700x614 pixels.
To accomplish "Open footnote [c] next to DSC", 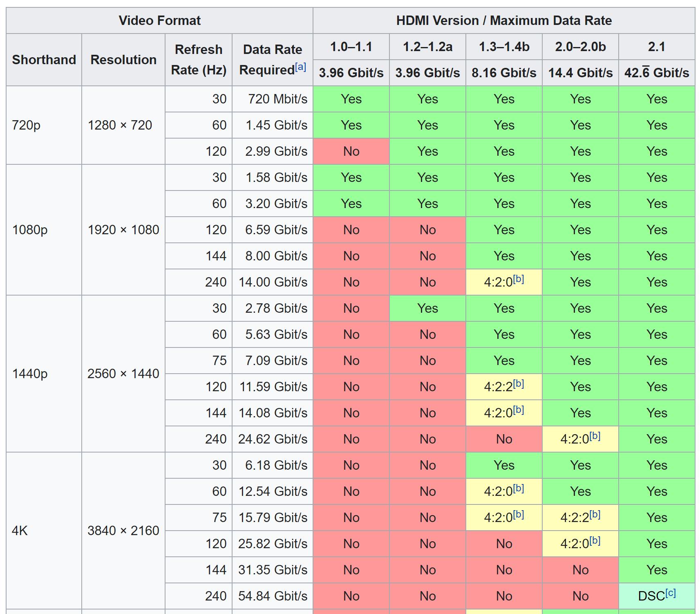I will 670,593.
